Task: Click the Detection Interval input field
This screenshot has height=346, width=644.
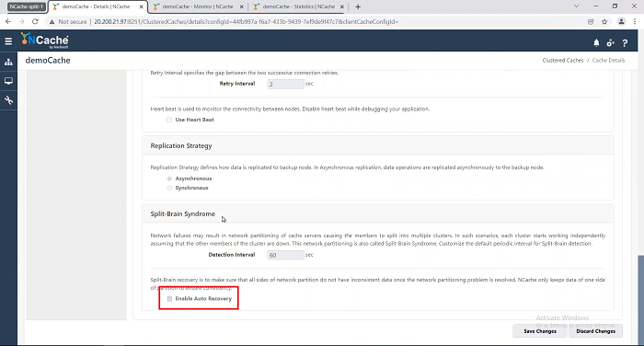Action: (285, 255)
